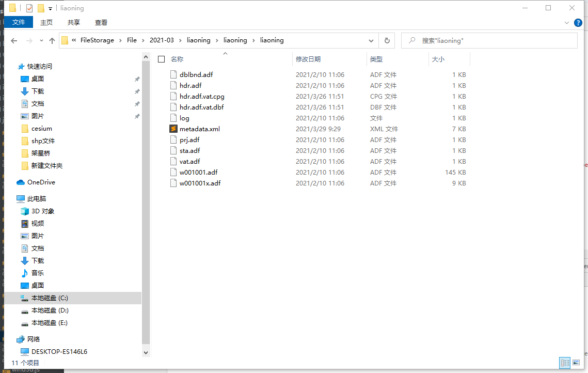Select 本地磁盘 (C:) drive
This screenshot has width=588, height=373.
tap(50, 298)
